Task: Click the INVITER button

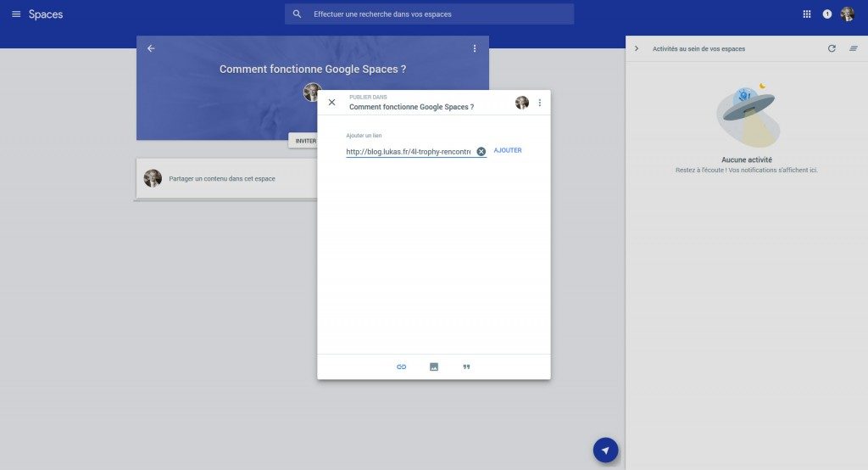Action: pos(303,141)
